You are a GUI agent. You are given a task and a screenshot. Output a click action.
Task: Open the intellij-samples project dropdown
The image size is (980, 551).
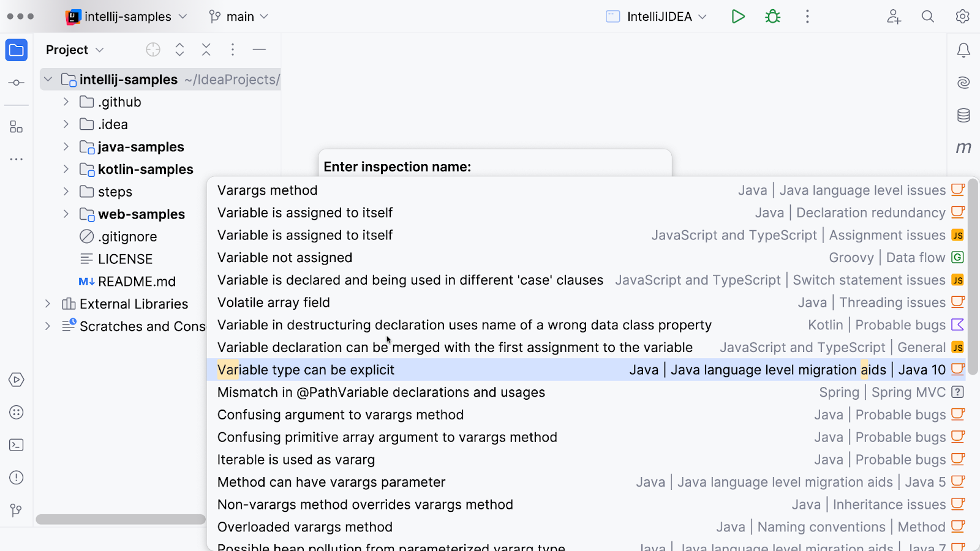(x=127, y=17)
